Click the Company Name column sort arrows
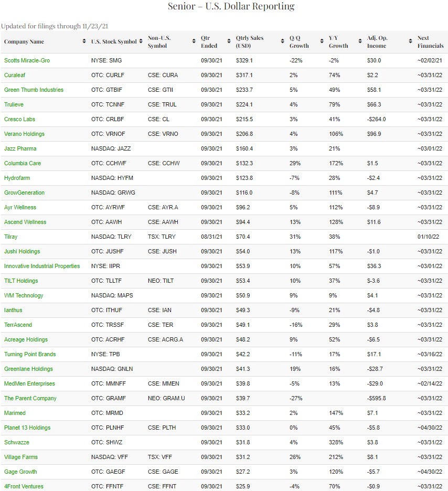 click(84, 41)
